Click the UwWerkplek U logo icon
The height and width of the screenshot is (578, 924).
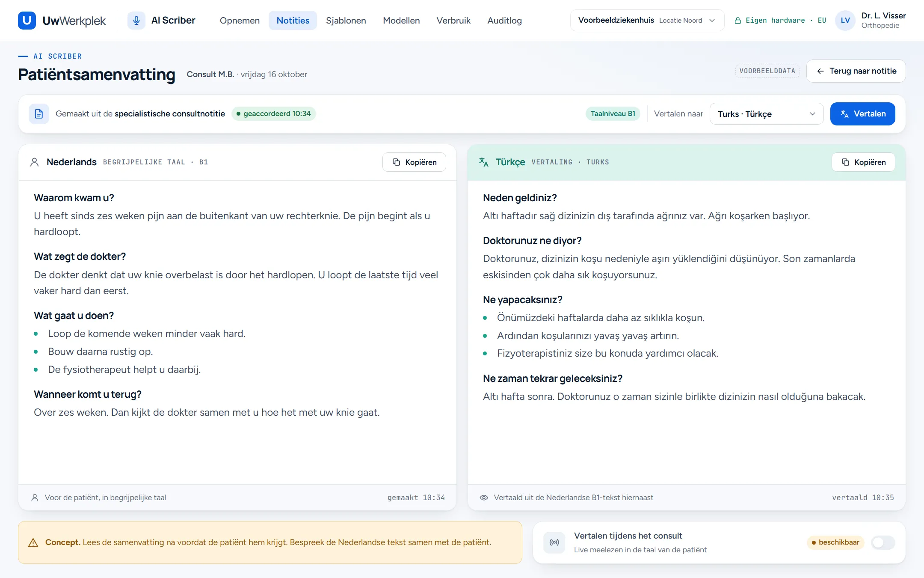(27, 20)
